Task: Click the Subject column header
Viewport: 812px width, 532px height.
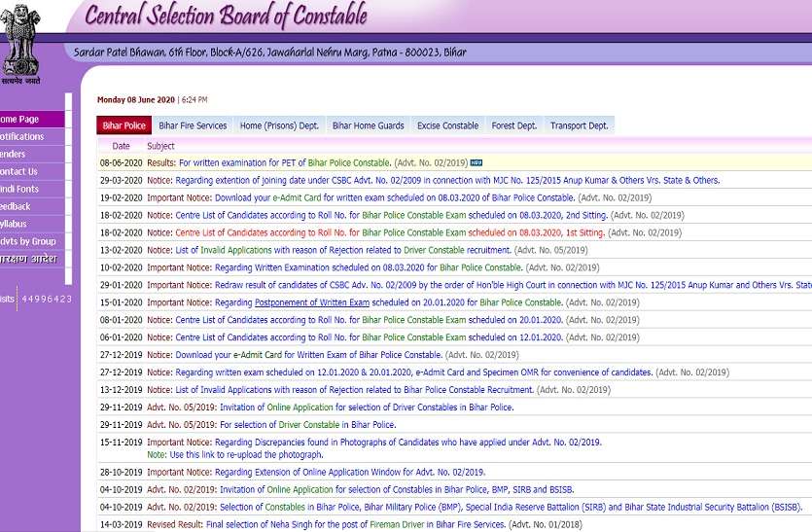Action: pos(160,146)
